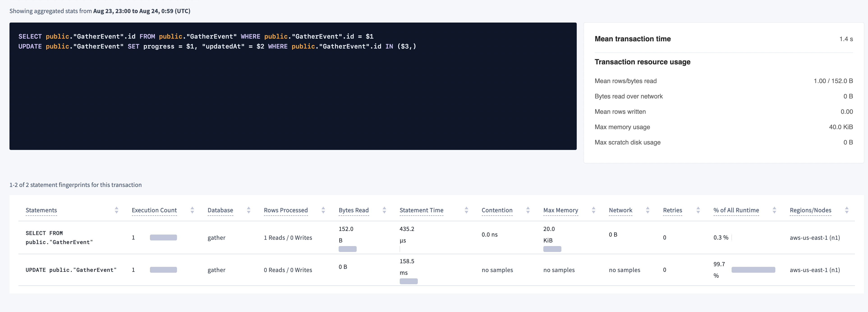Image resolution: width=868 pixels, height=312 pixels.
Task: Toggle sort order on the Retries column
Action: 698,210
